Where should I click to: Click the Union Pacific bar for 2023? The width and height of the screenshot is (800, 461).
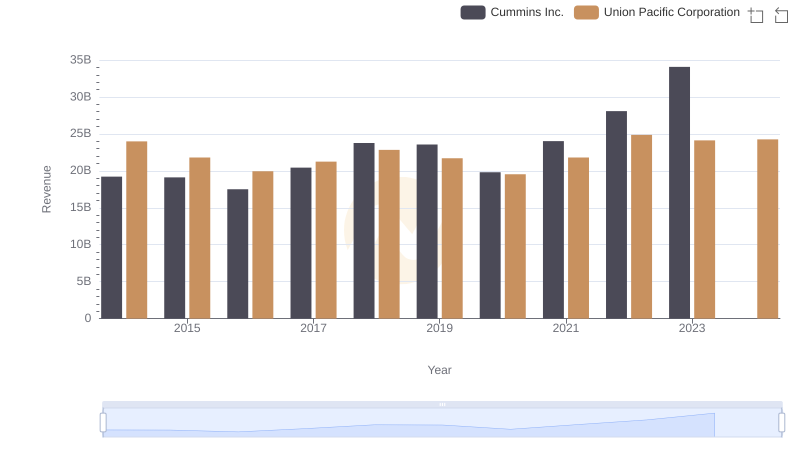point(705,229)
